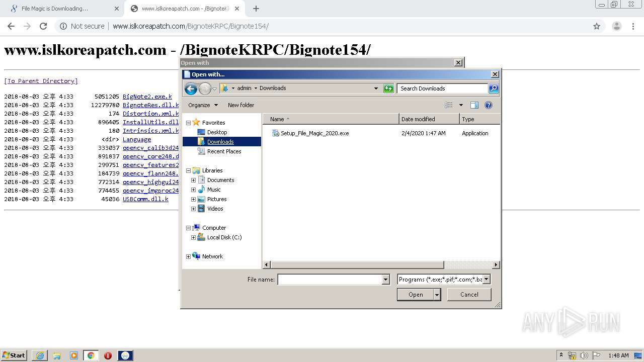Click the Open button
Screen dimensions: 644x362
click(415, 295)
